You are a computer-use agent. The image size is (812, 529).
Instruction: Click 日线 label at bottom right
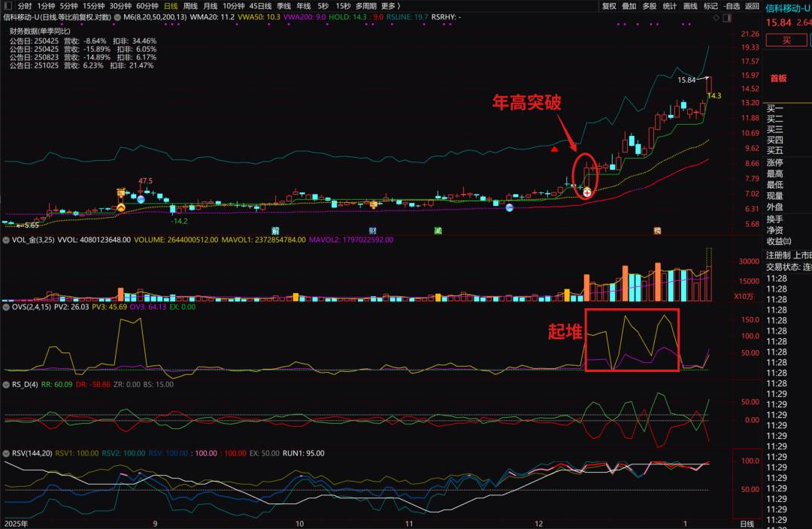click(x=747, y=524)
